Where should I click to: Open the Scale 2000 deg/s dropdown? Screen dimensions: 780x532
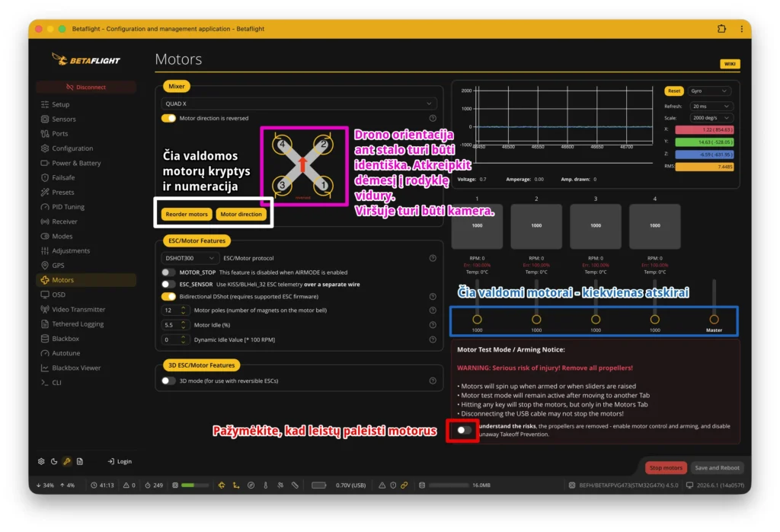(x=711, y=118)
